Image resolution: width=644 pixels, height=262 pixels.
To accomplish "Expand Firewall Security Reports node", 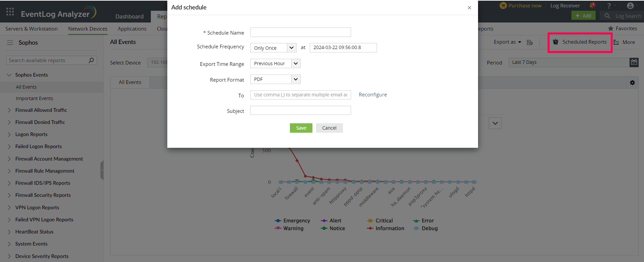I will coord(9,195).
